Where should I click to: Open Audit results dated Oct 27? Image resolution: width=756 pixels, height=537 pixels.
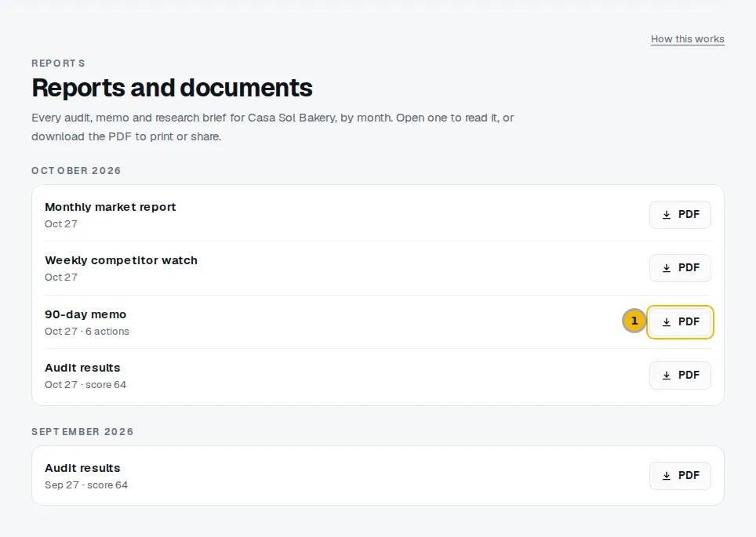click(82, 368)
